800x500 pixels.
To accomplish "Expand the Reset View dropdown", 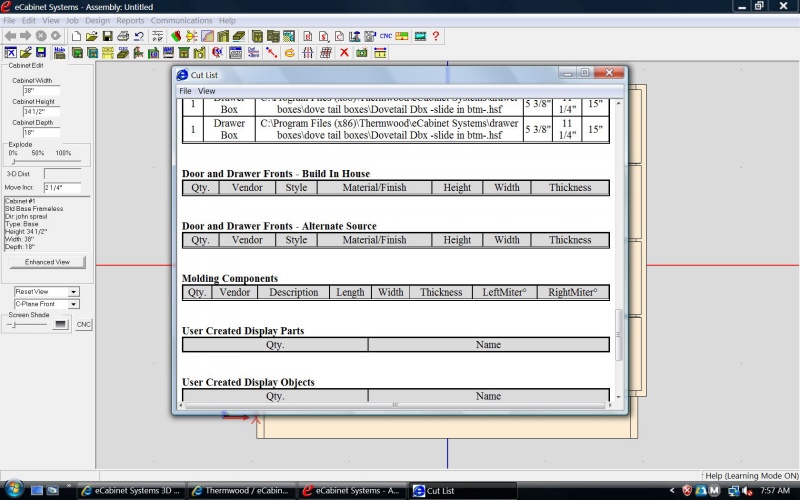I will (x=73, y=291).
